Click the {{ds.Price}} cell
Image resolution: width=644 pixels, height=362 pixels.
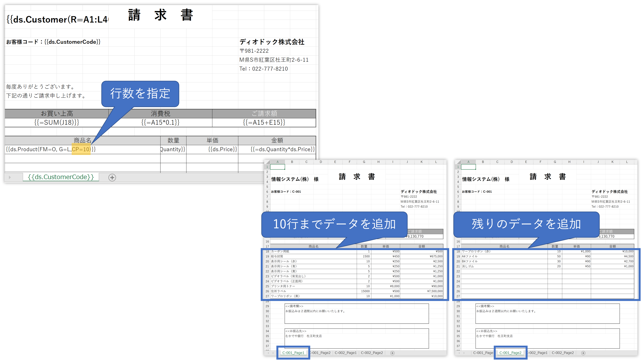[212, 149]
